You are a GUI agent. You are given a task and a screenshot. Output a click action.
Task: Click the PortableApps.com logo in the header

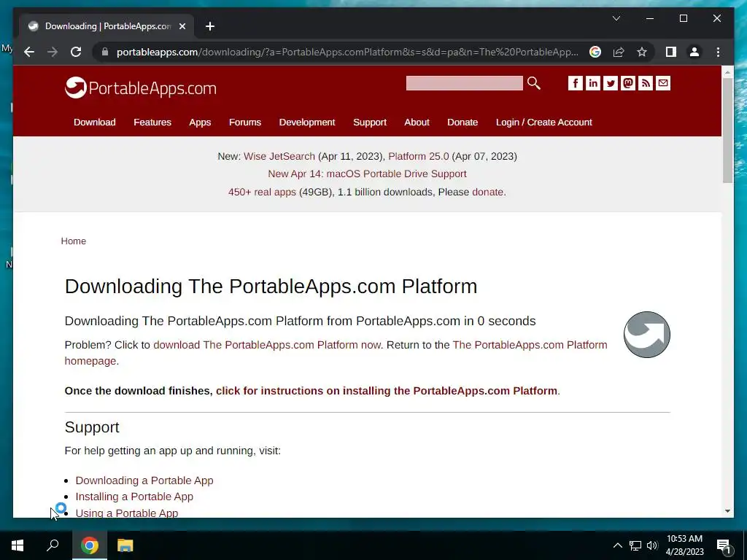click(x=141, y=87)
